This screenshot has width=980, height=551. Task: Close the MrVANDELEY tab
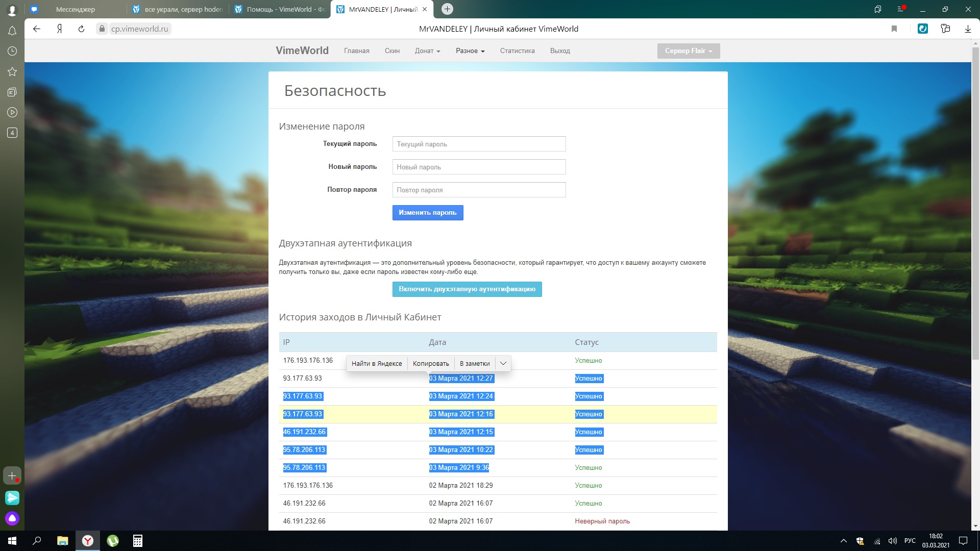pos(425,9)
